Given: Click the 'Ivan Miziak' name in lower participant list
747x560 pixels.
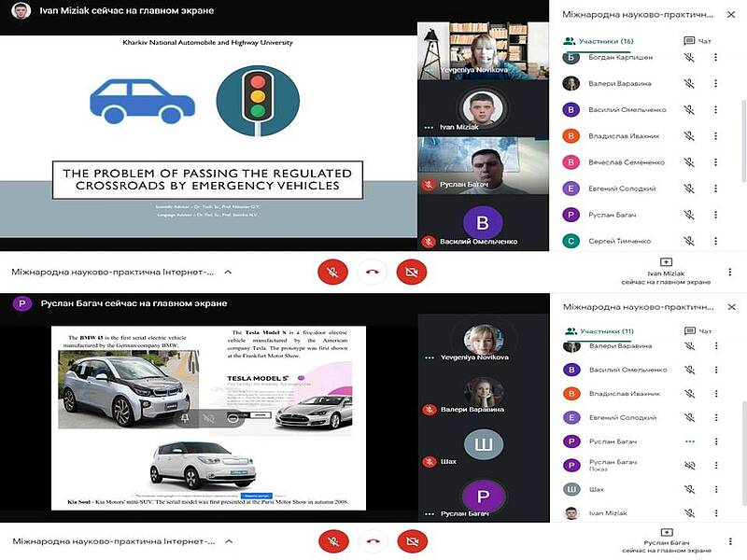Looking at the screenshot, I should point(608,513).
